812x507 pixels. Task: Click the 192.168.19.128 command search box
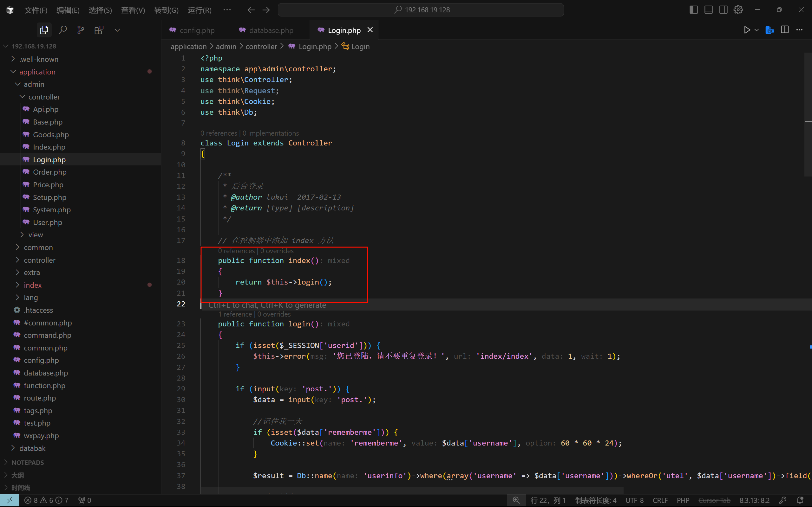pyautogui.click(x=421, y=10)
